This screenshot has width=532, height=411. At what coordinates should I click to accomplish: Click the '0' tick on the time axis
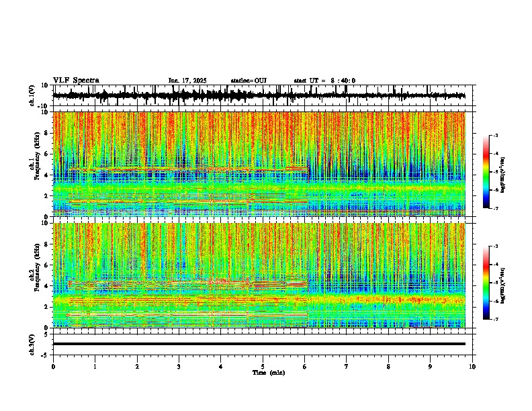tap(53, 367)
